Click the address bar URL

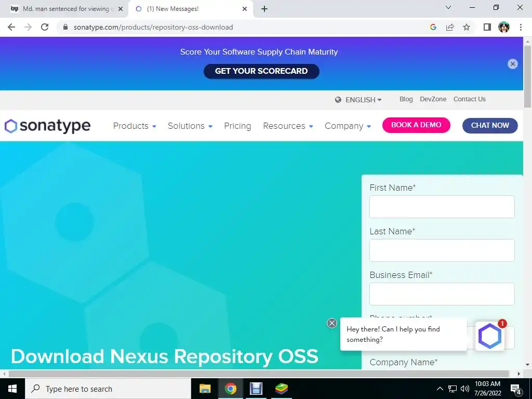pos(153,27)
